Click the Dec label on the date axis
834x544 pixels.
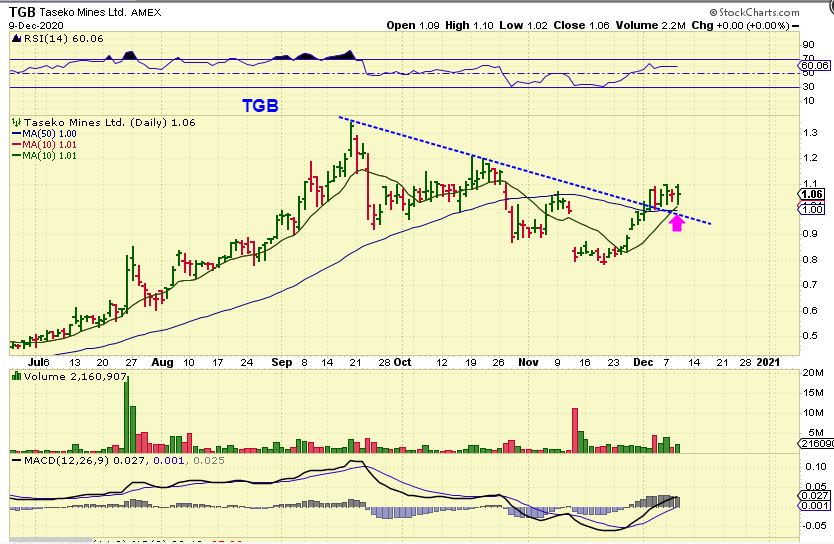[x=643, y=362]
